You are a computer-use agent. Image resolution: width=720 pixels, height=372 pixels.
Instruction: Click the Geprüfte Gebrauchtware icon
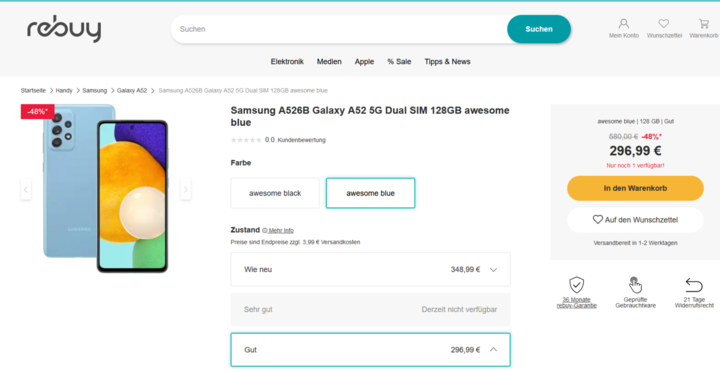tap(635, 285)
